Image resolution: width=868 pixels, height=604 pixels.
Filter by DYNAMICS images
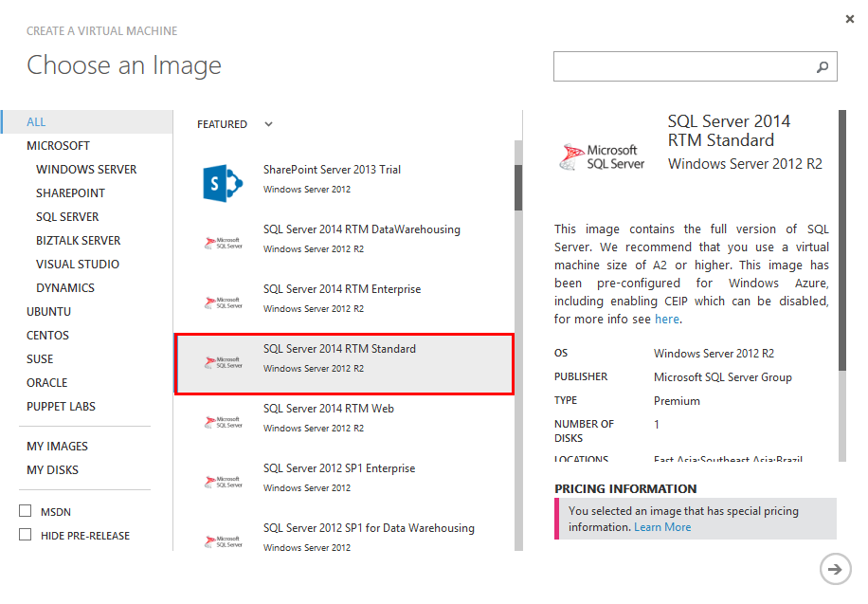click(x=65, y=288)
